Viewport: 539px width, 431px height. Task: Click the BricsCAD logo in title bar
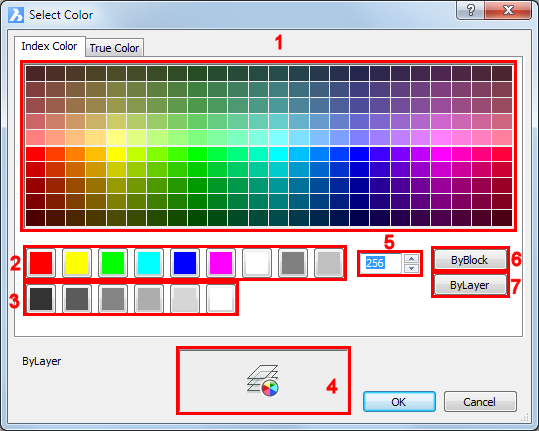[16, 15]
